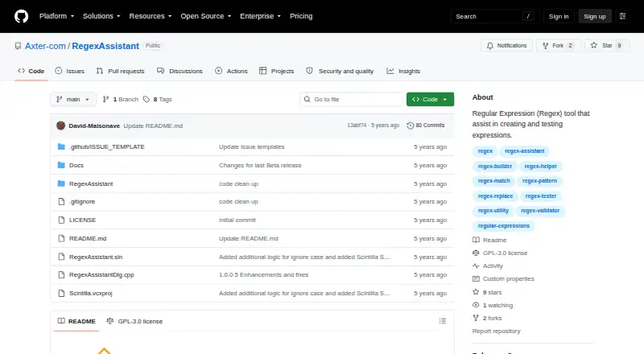Screen dimensions: 644x354
Task: Open Security and quality tab
Action: pos(340,71)
